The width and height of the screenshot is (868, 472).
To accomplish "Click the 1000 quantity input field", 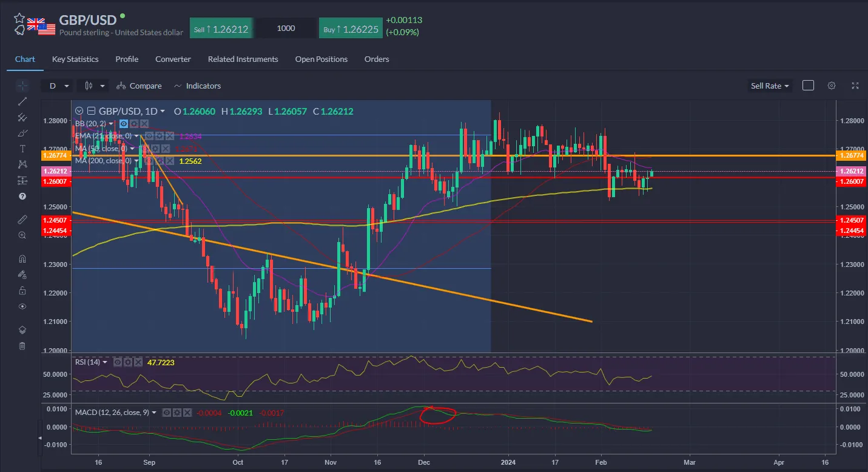I will [x=285, y=28].
